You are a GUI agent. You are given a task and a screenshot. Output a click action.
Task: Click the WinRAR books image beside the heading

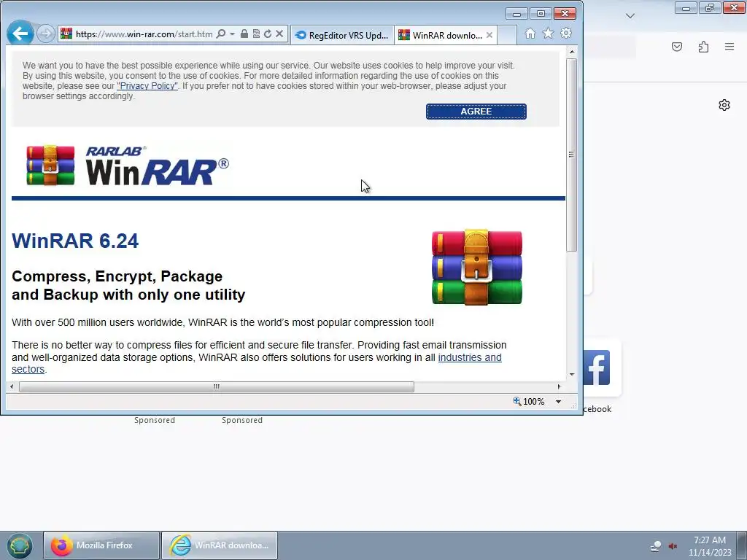pyautogui.click(x=477, y=267)
